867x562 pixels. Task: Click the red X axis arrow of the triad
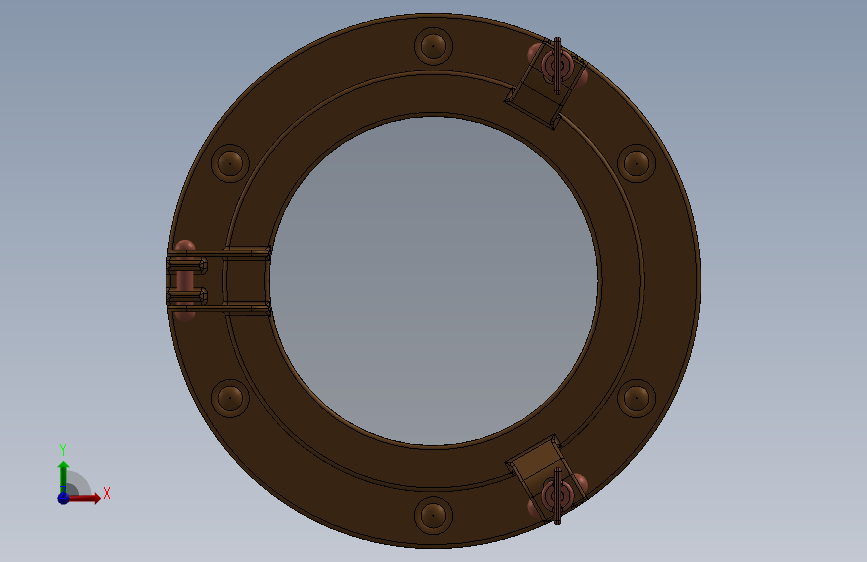tap(84, 498)
